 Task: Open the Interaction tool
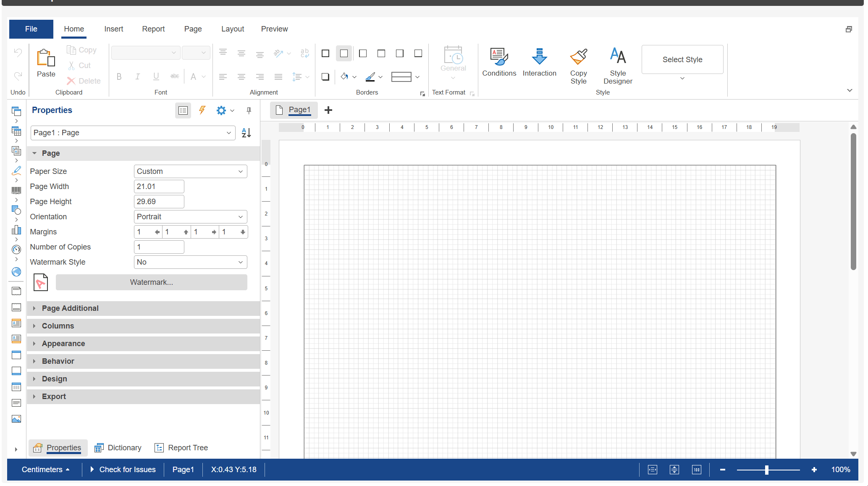click(539, 57)
